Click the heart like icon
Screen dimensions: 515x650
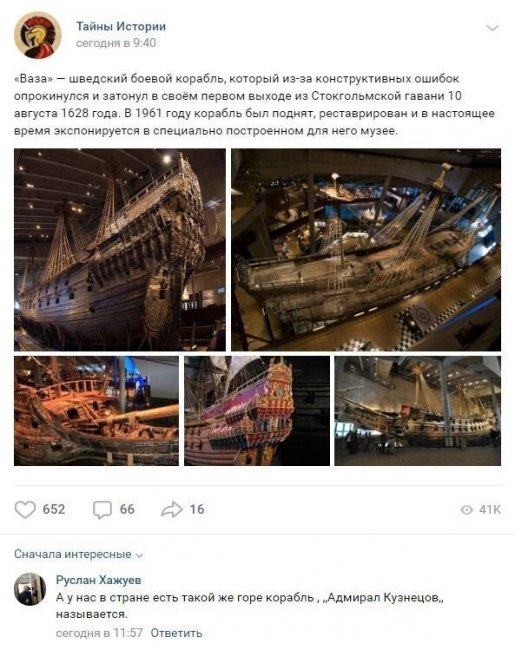(x=25, y=509)
